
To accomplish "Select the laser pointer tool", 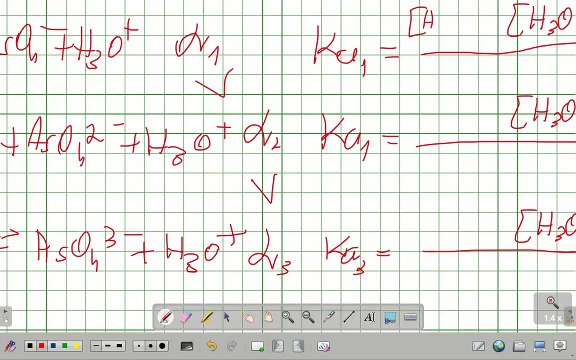I will [x=329, y=317].
